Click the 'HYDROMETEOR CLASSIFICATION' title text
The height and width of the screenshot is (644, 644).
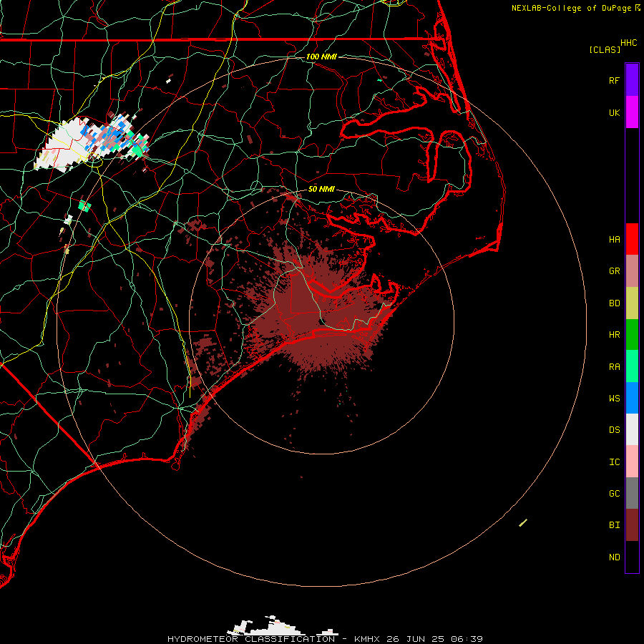pyautogui.click(x=251, y=639)
